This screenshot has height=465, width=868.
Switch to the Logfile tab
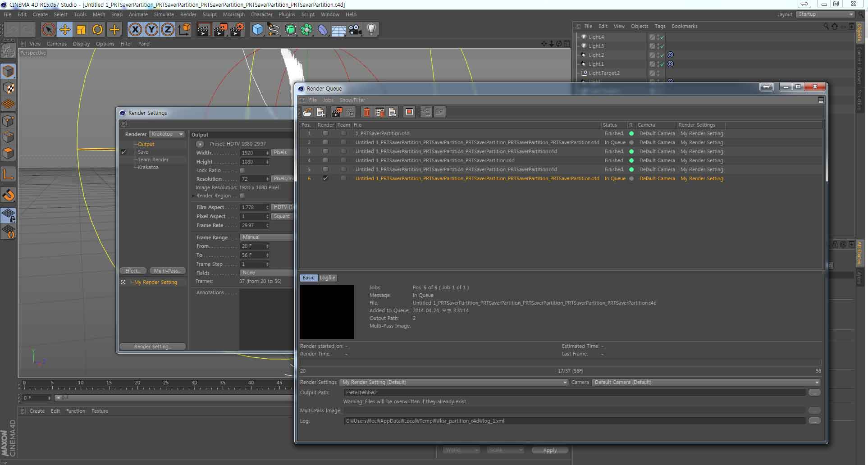pos(328,278)
